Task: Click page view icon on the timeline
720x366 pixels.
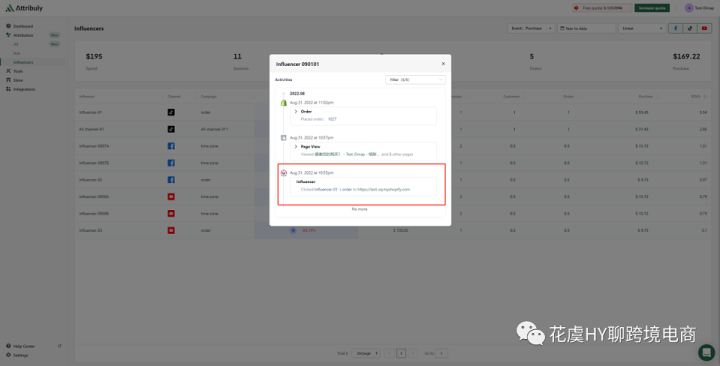Action: tap(283, 138)
